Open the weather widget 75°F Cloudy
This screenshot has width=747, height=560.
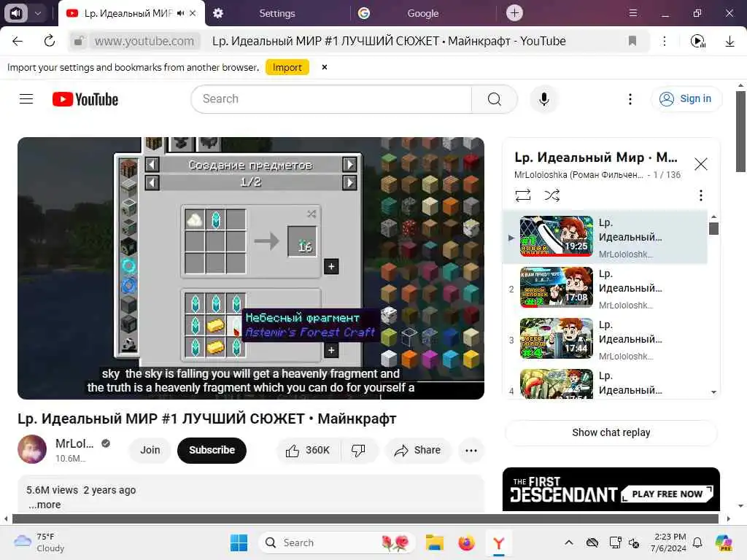[x=39, y=542]
